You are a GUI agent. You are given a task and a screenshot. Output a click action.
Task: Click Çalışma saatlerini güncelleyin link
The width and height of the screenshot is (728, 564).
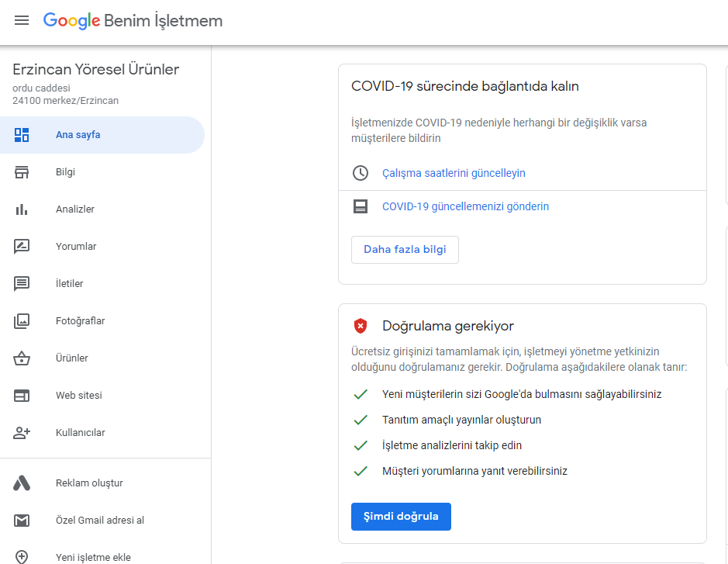(454, 173)
